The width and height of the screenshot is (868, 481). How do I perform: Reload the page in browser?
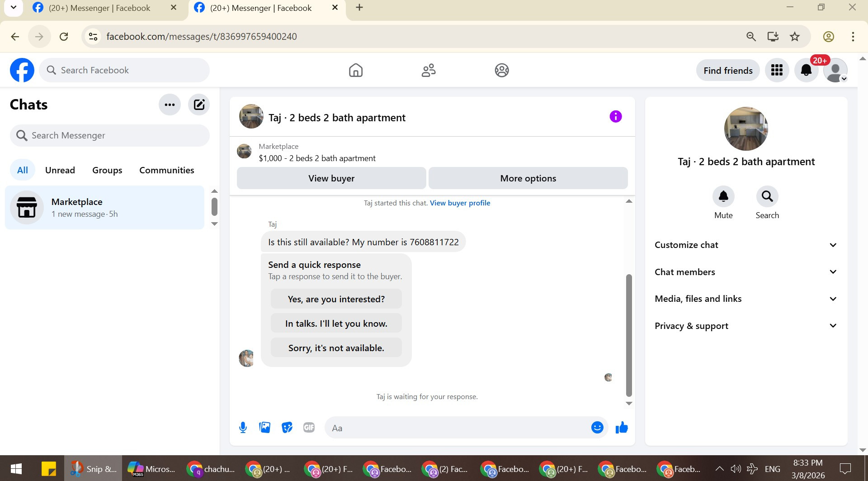tap(64, 36)
